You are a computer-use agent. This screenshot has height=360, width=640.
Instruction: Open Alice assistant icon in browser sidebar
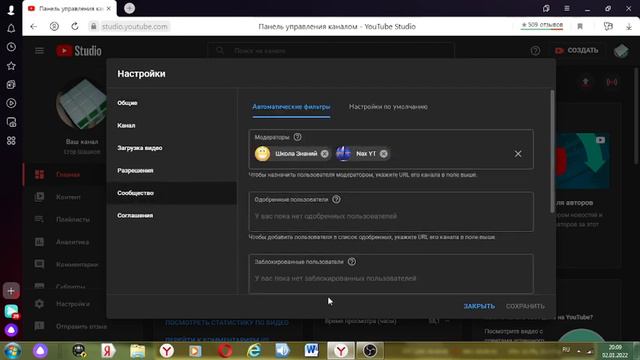11,330
